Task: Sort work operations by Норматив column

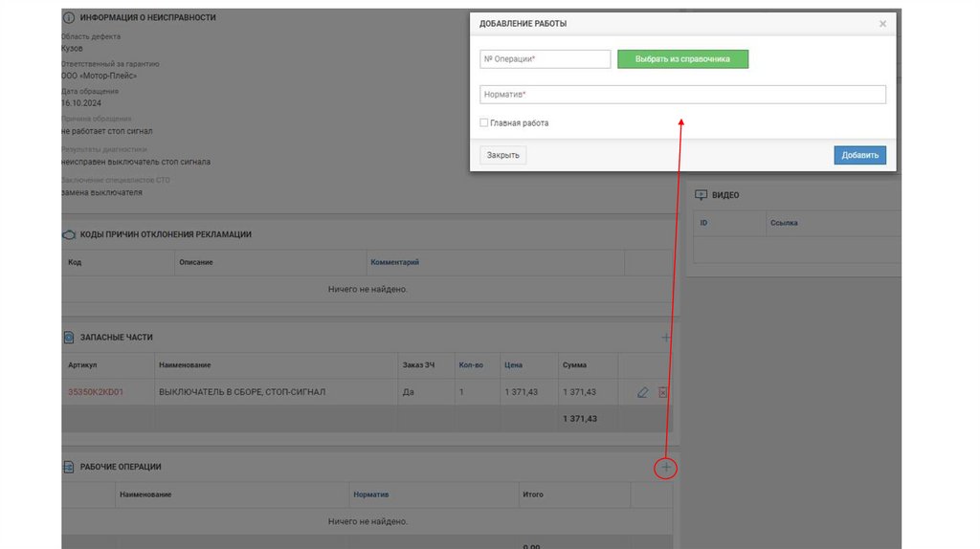Action: [370, 494]
